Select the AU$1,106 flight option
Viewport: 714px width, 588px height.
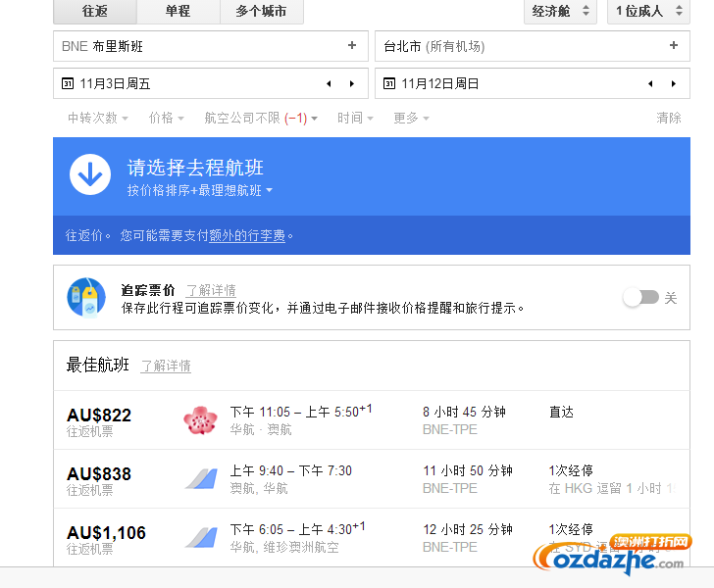click(372, 537)
